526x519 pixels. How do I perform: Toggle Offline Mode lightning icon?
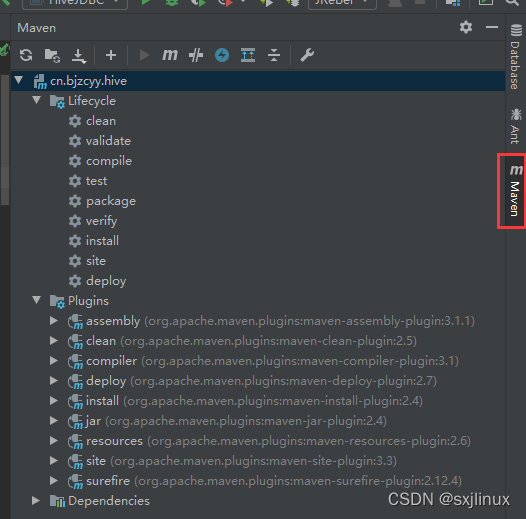pyautogui.click(x=222, y=55)
